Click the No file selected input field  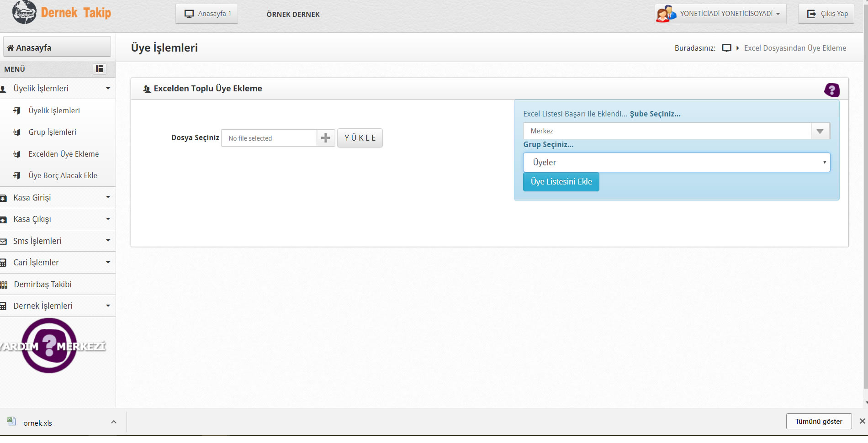[x=269, y=138]
